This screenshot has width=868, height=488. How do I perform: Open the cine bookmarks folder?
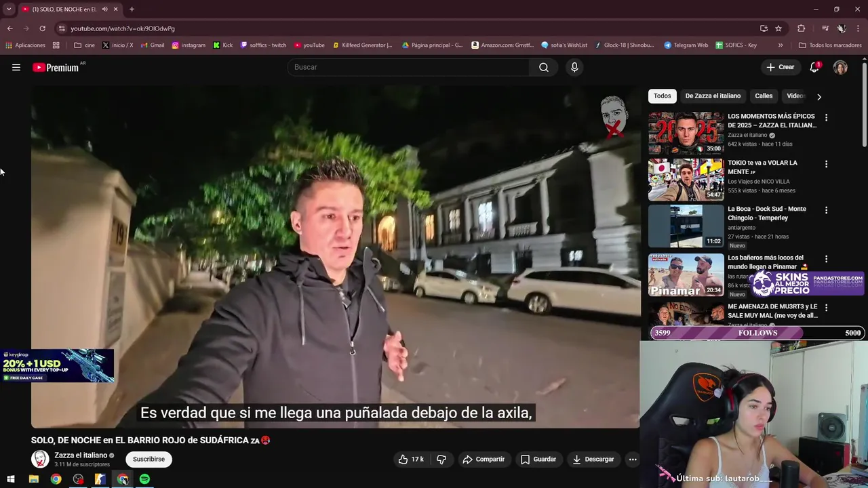tap(85, 45)
